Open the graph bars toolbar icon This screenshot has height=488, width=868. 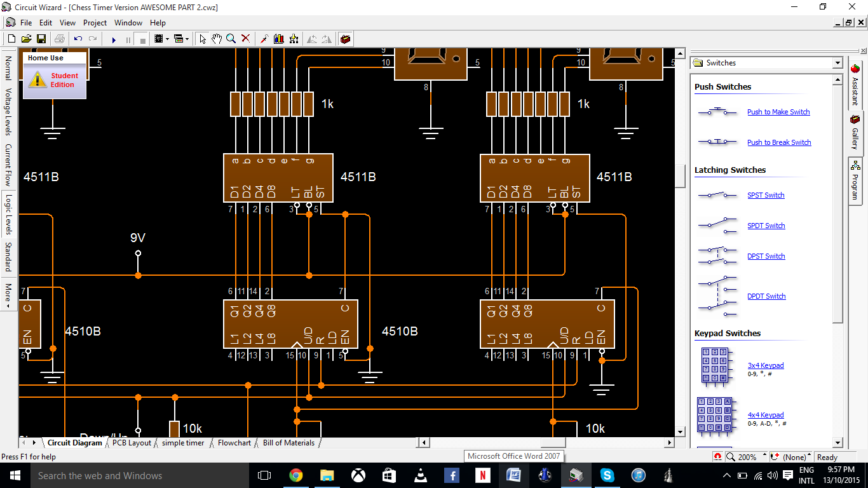tap(279, 39)
